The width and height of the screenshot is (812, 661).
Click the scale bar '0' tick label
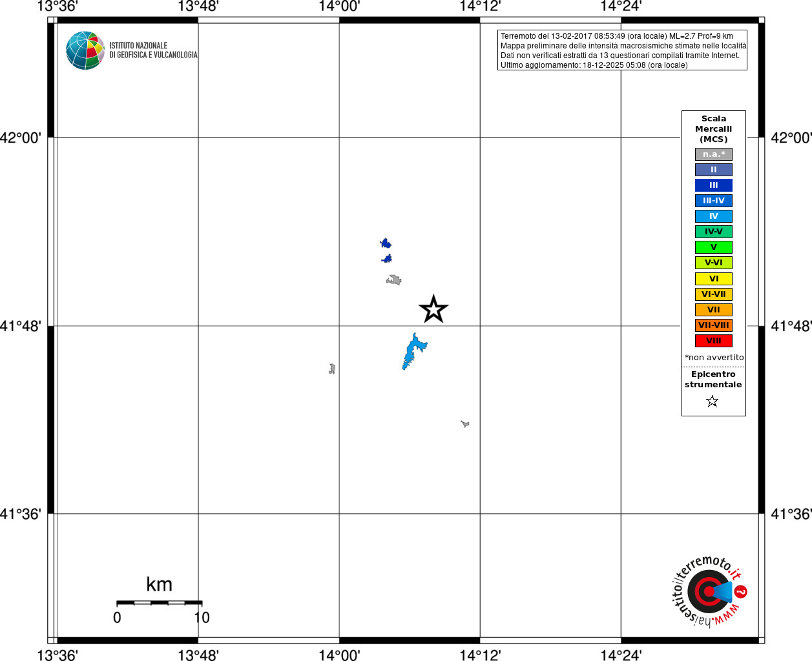point(117,618)
